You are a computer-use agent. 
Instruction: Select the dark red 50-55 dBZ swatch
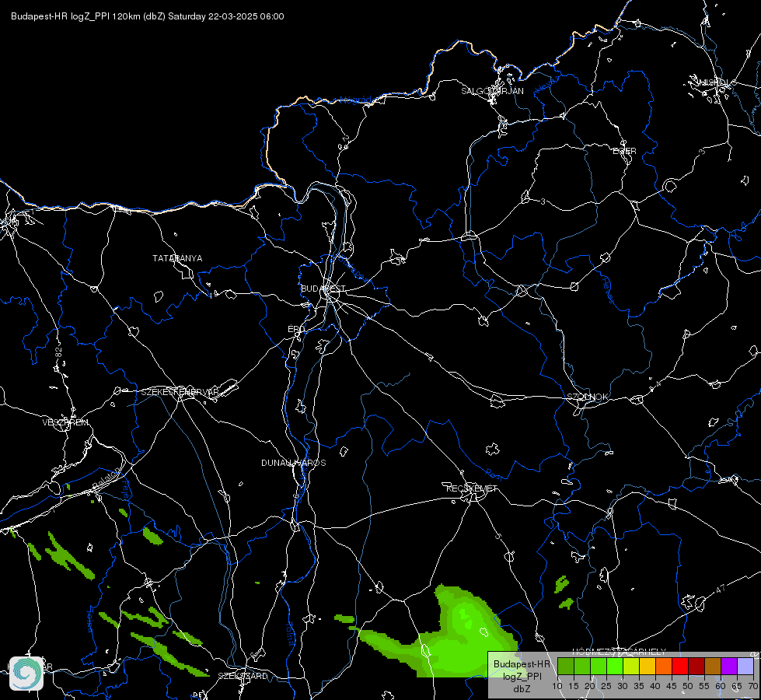[x=696, y=666]
